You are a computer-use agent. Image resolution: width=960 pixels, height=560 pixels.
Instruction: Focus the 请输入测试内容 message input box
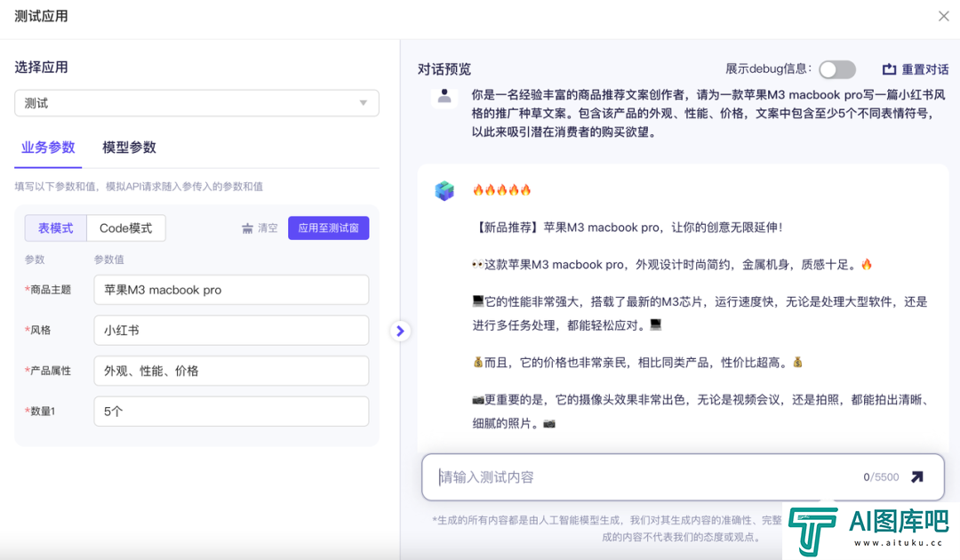coord(683,476)
